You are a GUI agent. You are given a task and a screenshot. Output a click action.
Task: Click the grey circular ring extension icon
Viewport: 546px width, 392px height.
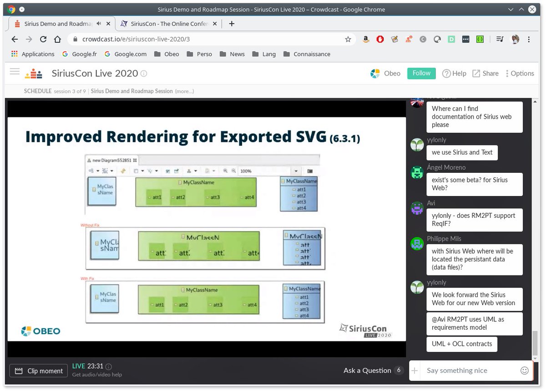click(437, 39)
